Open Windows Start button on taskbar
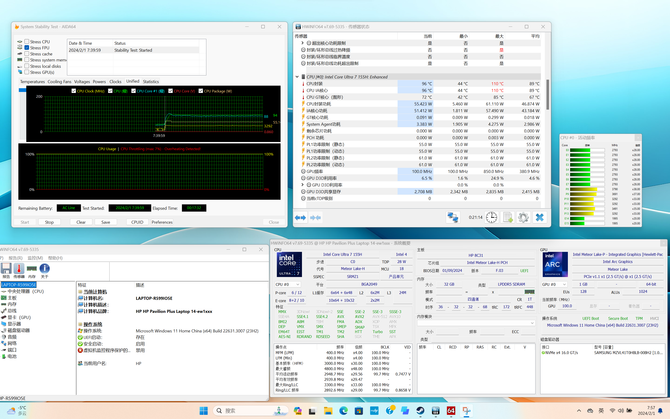Screen dimensions: 670x419 (x=204, y=411)
